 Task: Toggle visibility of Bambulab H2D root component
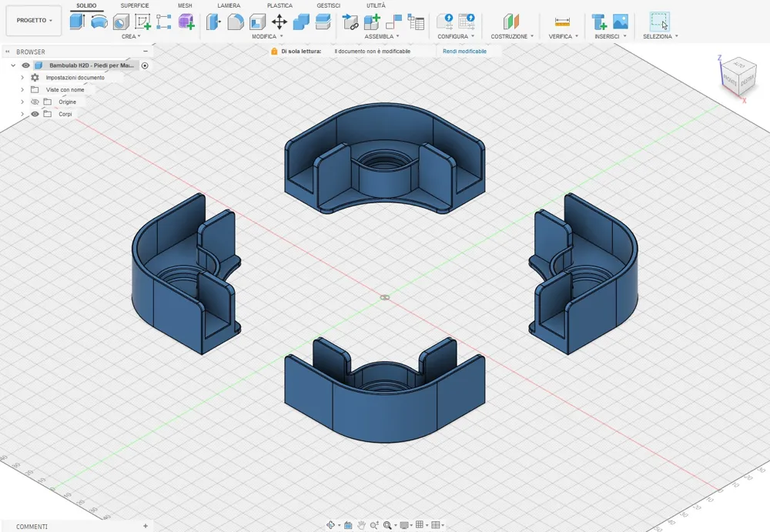point(26,65)
